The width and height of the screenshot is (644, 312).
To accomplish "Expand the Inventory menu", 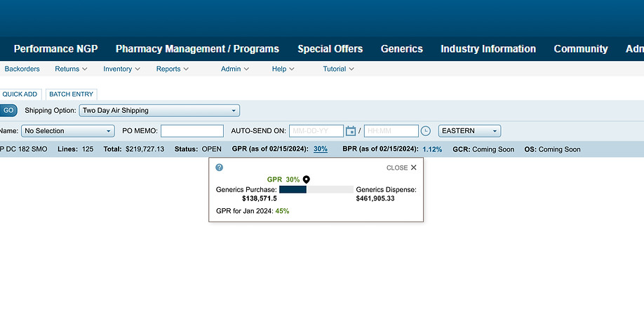I will point(121,69).
